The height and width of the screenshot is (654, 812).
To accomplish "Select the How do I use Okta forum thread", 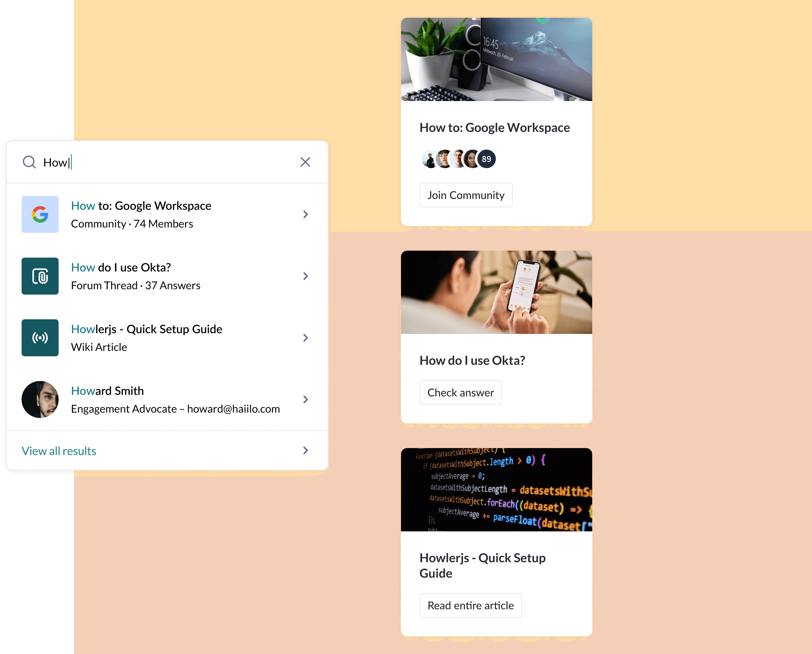I will 167,276.
